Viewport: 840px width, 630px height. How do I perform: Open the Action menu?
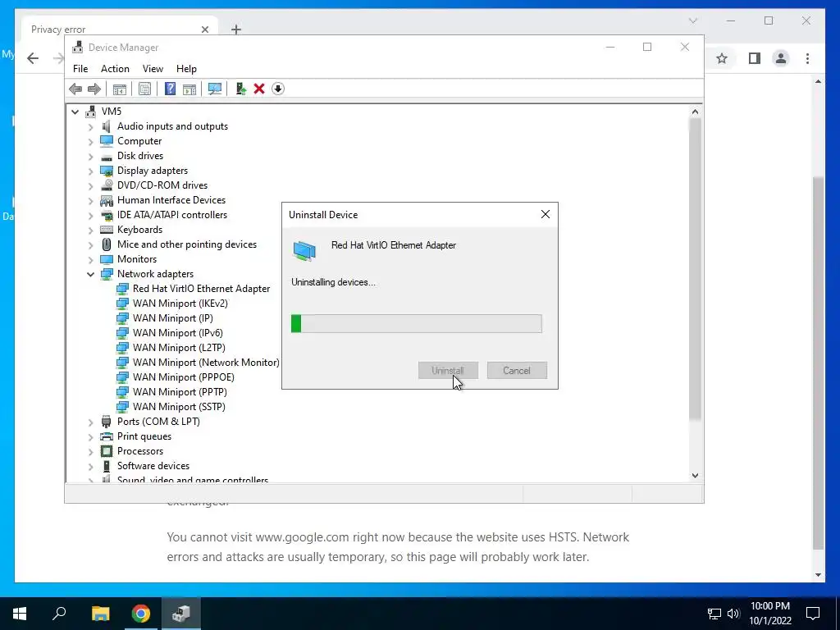(x=115, y=69)
